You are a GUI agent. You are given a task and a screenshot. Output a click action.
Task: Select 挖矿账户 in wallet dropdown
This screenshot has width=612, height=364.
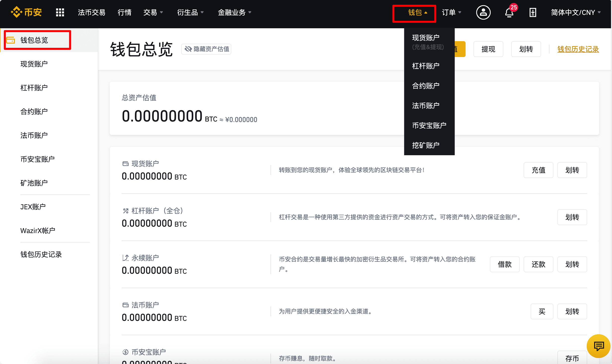coord(429,145)
